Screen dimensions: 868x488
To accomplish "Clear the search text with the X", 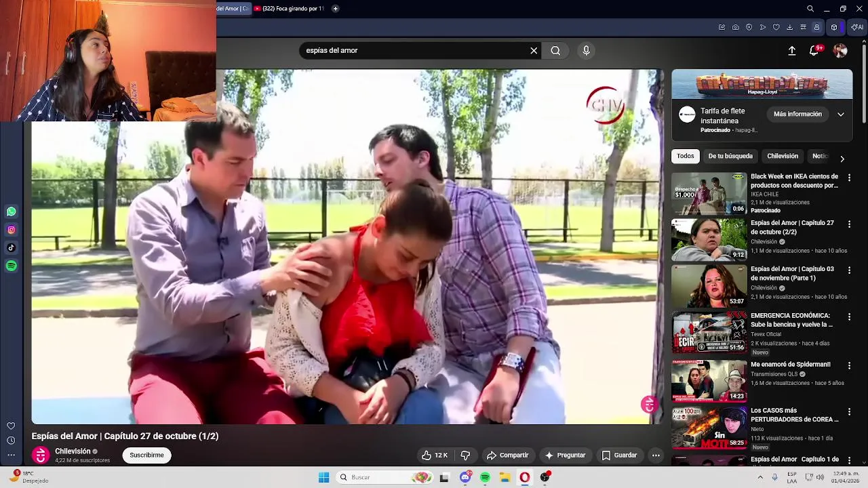I will [x=534, y=50].
